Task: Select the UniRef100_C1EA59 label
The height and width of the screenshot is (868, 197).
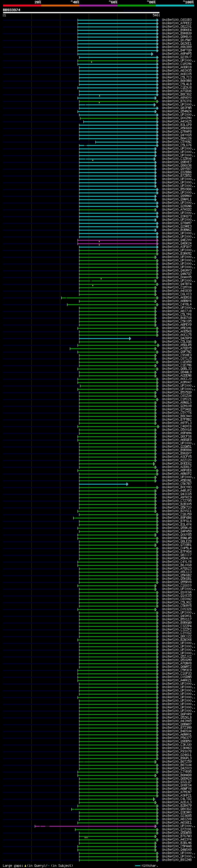Action: (x=176, y=362)
